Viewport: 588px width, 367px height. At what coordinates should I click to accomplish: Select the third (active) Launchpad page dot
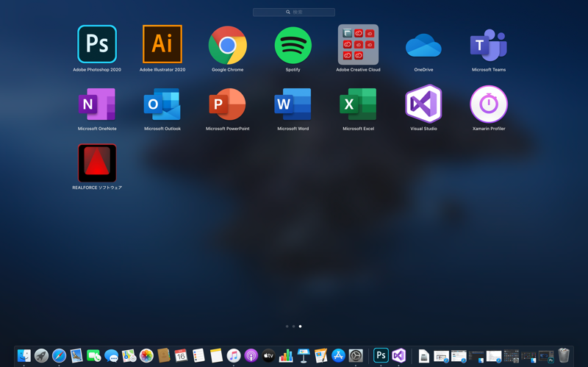300,327
